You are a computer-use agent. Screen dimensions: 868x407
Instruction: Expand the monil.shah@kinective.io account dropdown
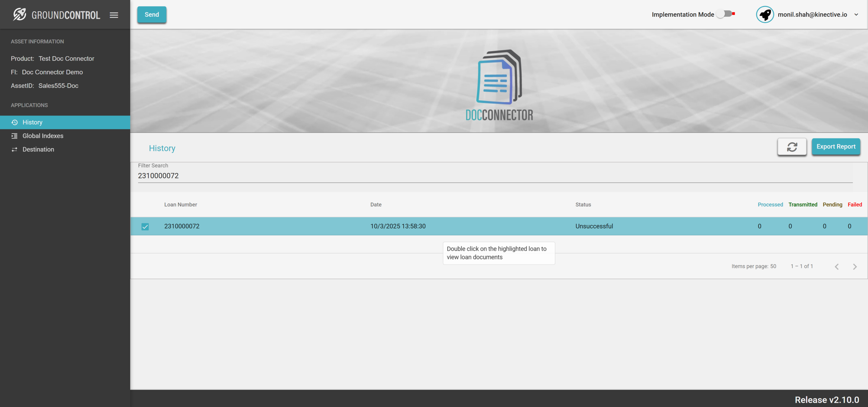pyautogui.click(x=856, y=15)
